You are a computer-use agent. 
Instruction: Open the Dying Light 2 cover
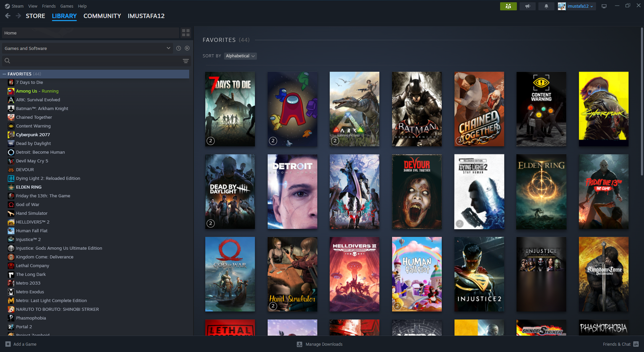click(479, 191)
